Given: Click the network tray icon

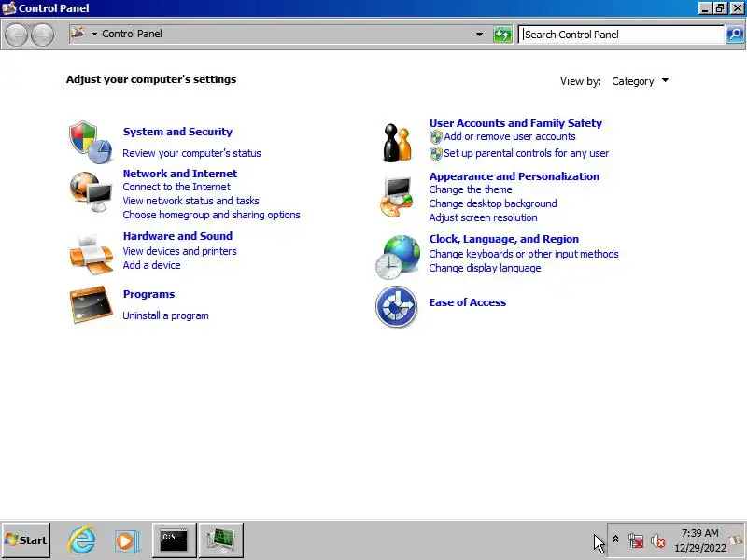Looking at the screenshot, I should coord(636,541).
